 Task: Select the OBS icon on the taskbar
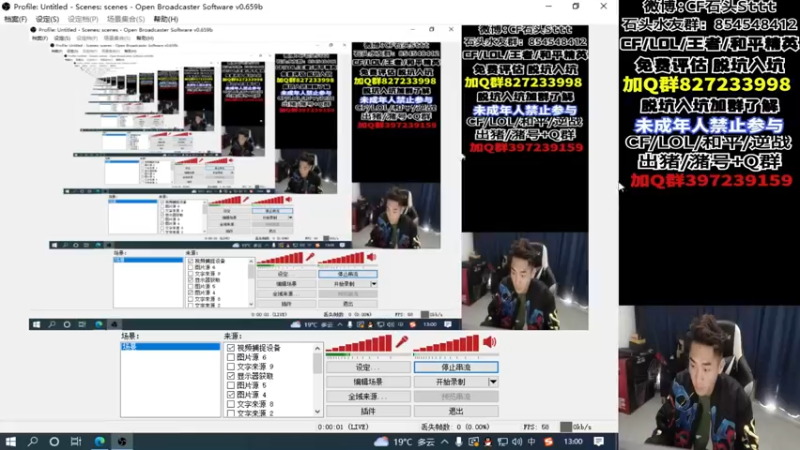click(122, 441)
